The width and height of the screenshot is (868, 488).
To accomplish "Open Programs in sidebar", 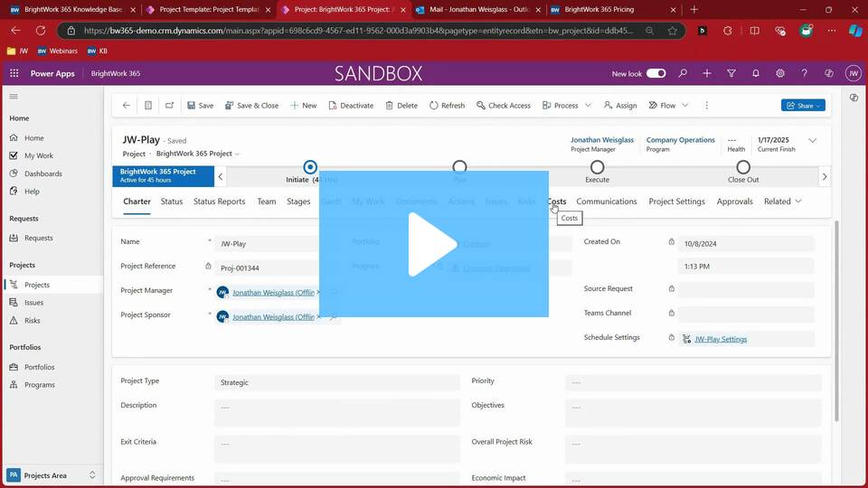I will pyautogui.click(x=39, y=385).
